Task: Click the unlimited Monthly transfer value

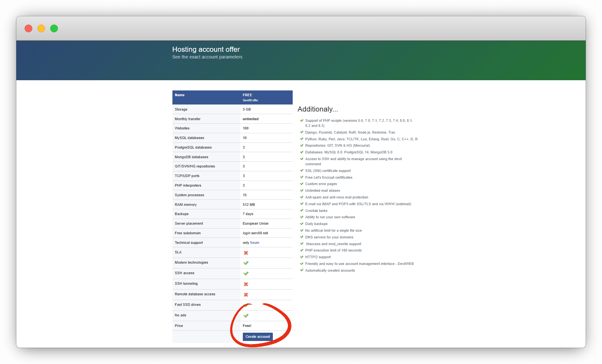Action: pyautogui.click(x=250, y=119)
